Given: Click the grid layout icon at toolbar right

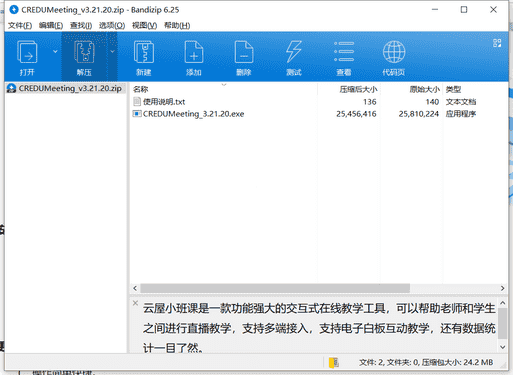Looking at the screenshot, I should click(497, 43).
